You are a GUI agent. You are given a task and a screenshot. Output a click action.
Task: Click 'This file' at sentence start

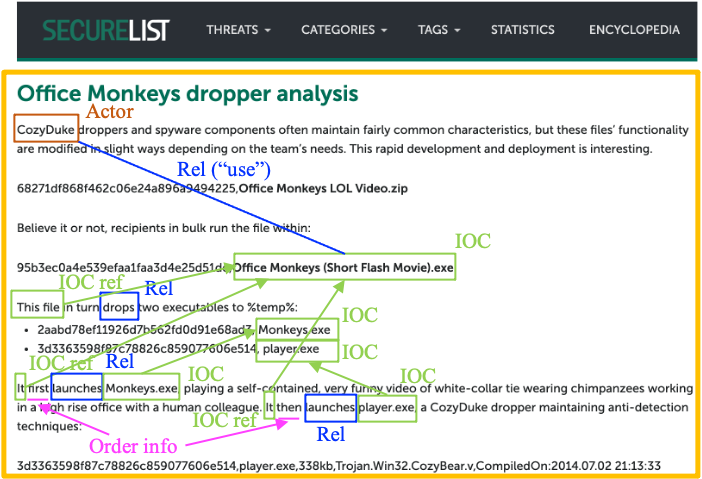coord(38,307)
